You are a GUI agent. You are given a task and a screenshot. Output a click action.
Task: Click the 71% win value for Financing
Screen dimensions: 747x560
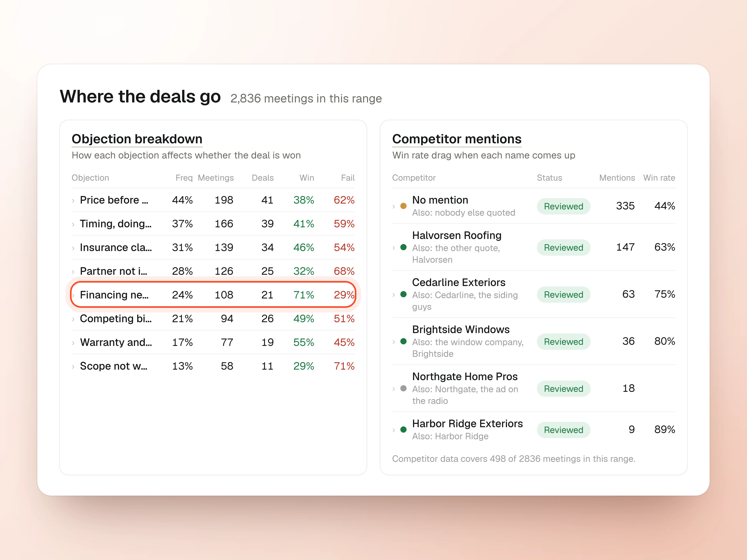click(304, 295)
